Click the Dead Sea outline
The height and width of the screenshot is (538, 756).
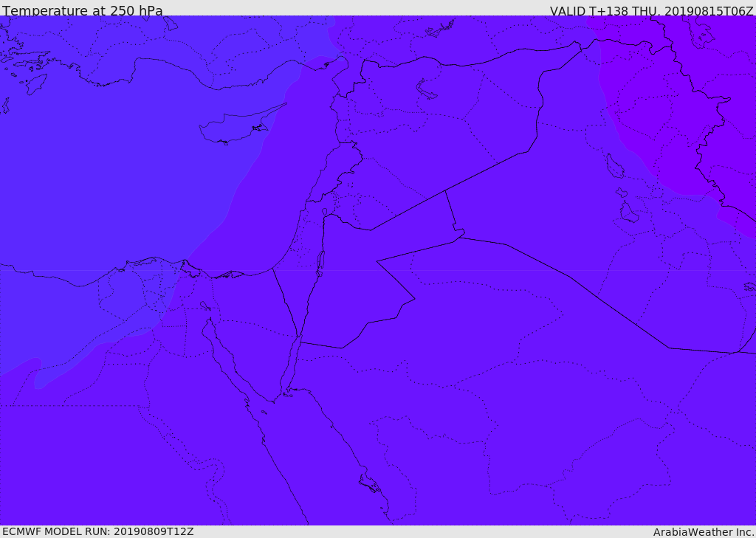(x=320, y=263)
